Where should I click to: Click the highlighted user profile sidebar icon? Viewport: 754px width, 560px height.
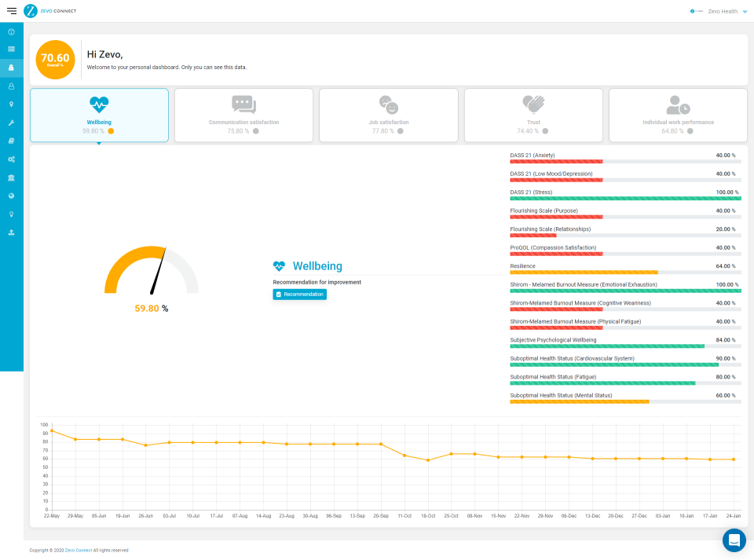tap(11, 68)
